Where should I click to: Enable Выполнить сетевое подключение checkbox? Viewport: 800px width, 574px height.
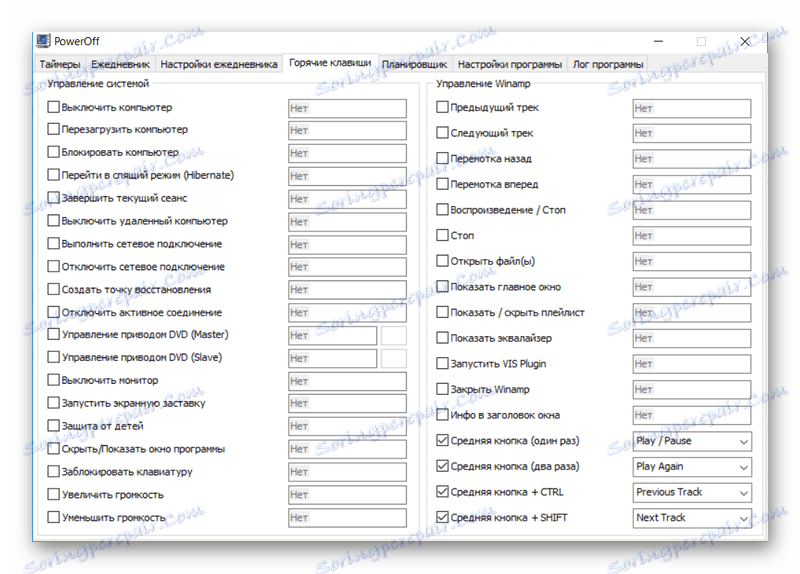[x=54, y=244]
